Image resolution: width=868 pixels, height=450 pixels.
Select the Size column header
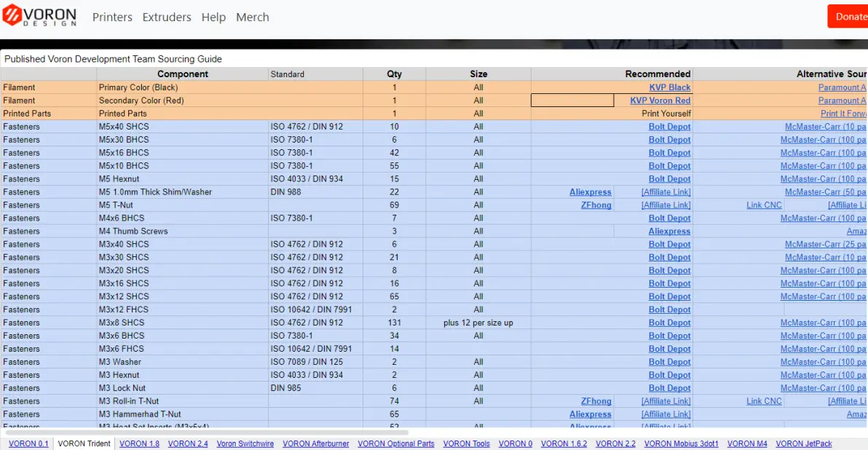tap(478, 74)
